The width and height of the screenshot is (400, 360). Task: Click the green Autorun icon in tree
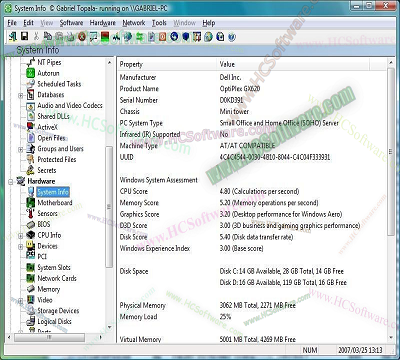31,73
